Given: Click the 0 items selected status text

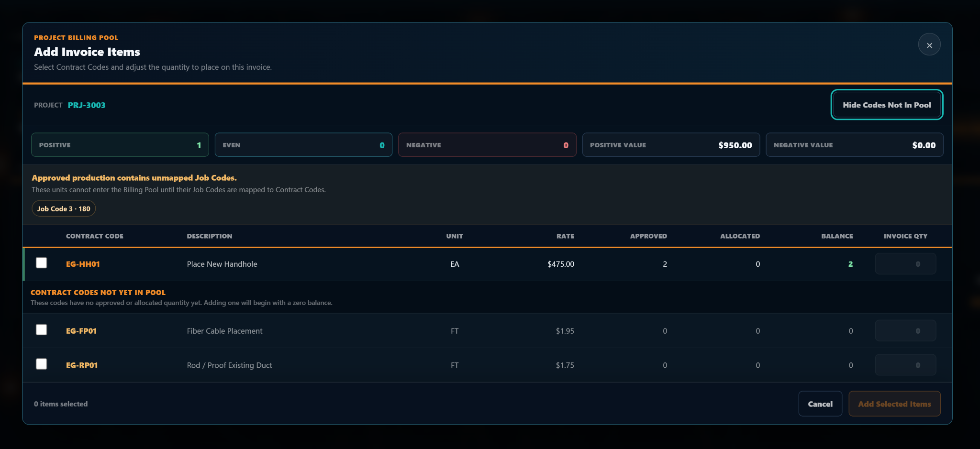Looking at the screenshot, I should click(61, 404).
